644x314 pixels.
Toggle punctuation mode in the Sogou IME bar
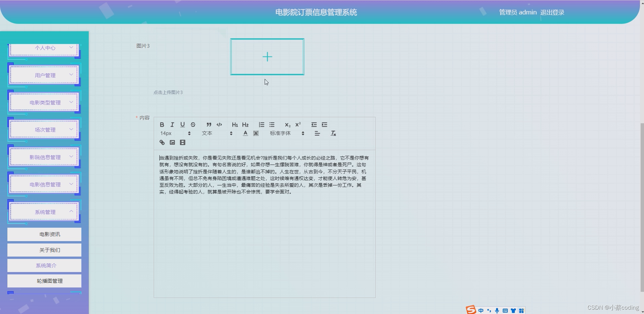click(x=489, y=311)
